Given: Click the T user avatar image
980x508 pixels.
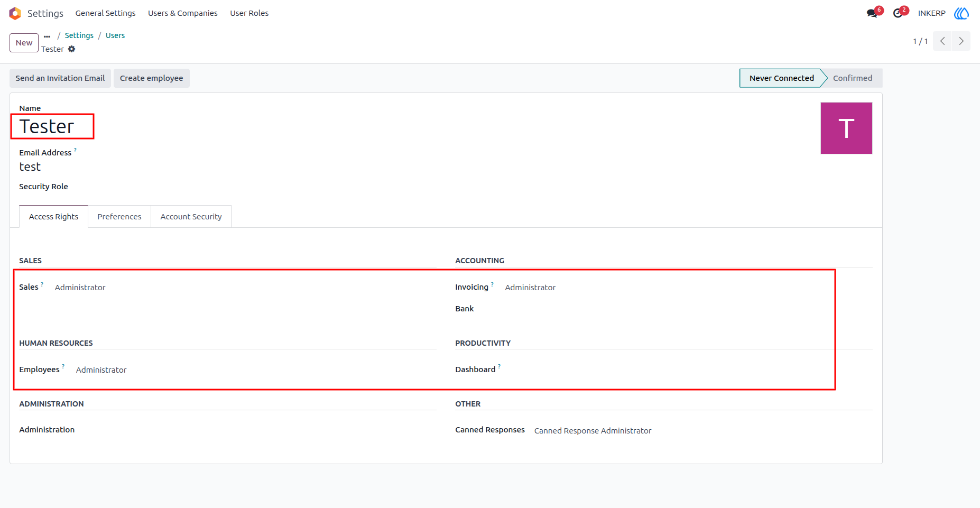Looking at the screenshot, I should click(846, 128).
